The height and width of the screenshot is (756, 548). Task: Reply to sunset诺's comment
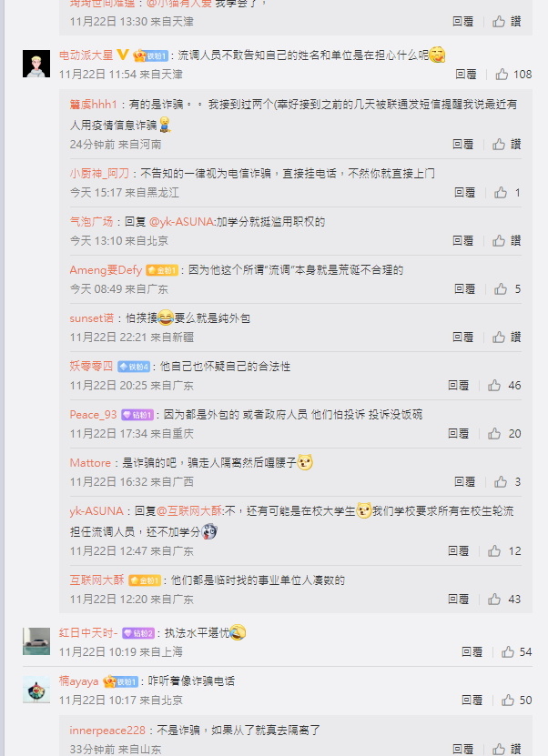pos(463,337)
